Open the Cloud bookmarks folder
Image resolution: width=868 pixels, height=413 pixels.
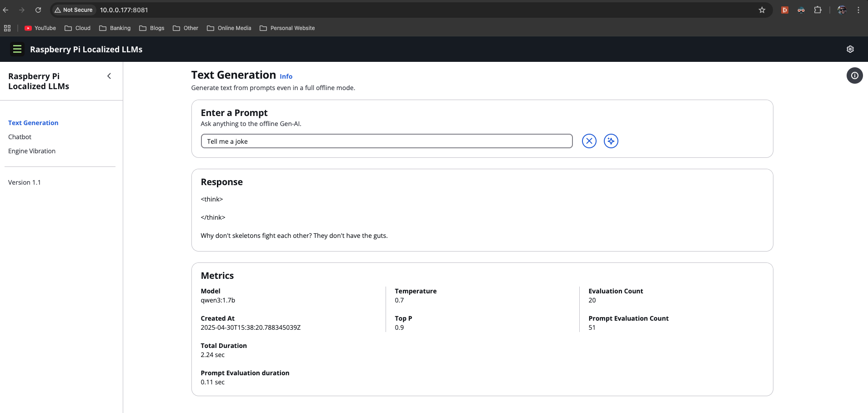click(x=77, y=28)
